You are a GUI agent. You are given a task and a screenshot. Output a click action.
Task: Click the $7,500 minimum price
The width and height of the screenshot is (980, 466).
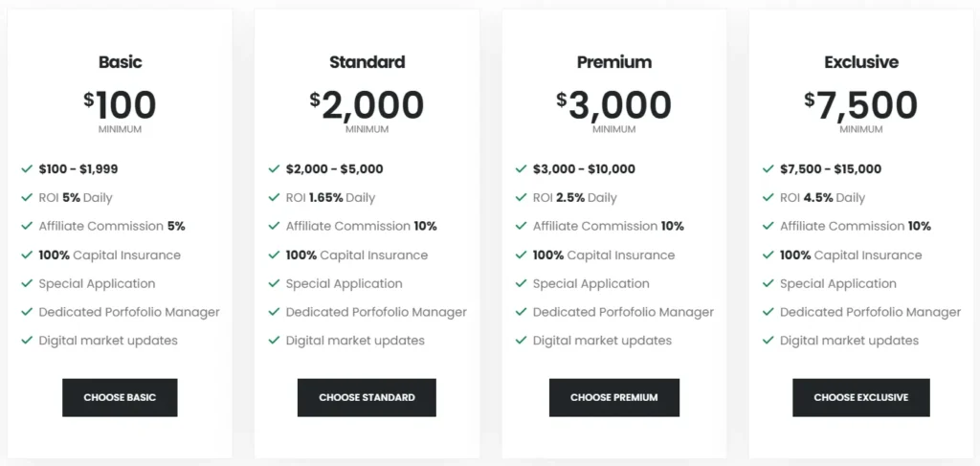tap(860, 105)
